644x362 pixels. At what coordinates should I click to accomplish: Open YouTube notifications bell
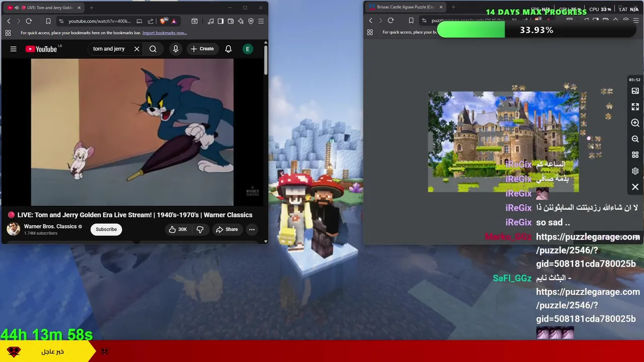(228, 49)
